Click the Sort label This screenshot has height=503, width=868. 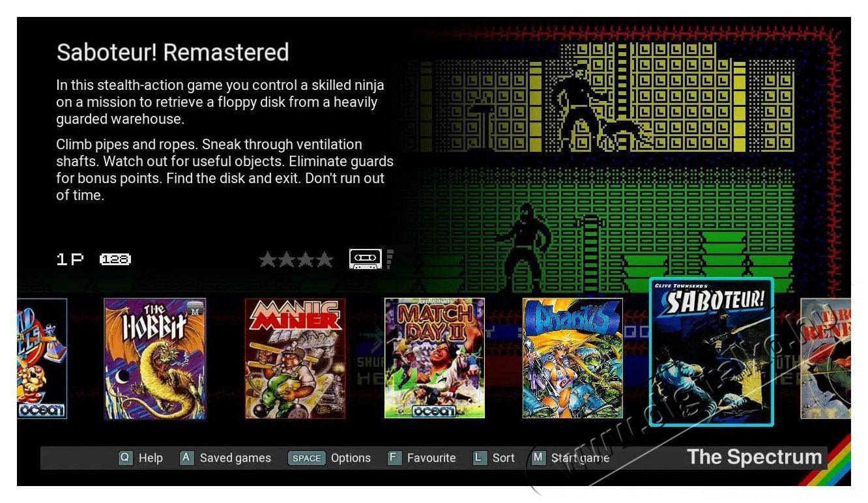[504, 458]
